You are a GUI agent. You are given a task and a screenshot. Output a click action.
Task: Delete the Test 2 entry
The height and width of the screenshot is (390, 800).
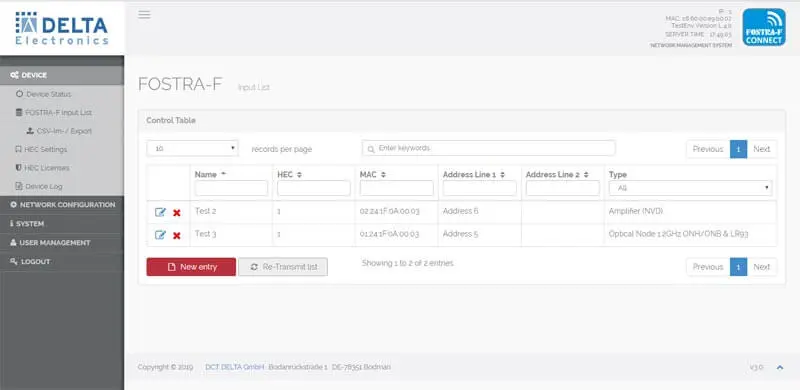pos(177,213)
